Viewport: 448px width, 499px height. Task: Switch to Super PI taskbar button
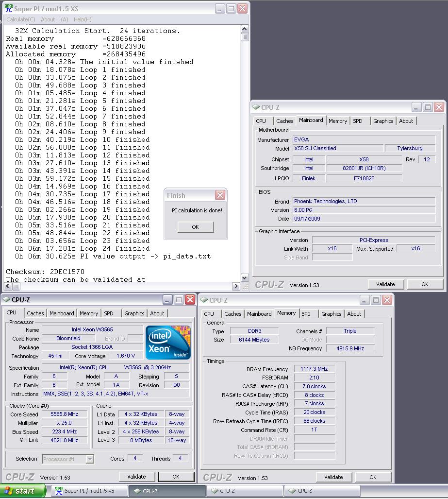89,491
